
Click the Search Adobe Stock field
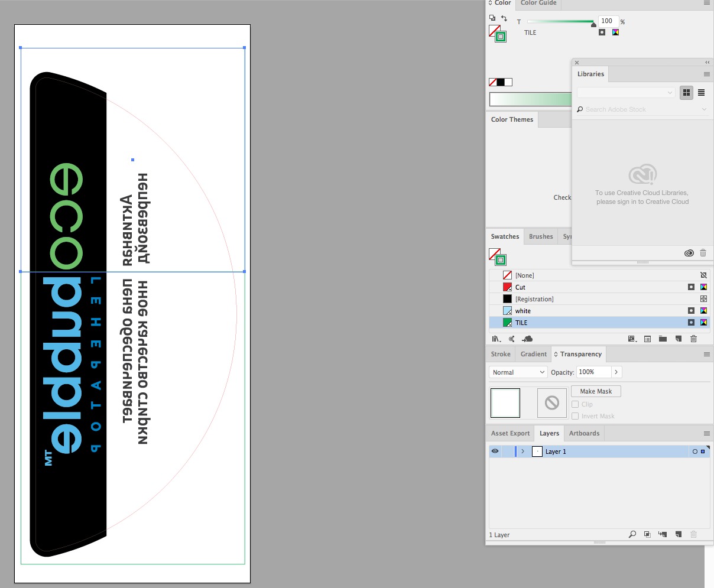(x=641, y=109)
